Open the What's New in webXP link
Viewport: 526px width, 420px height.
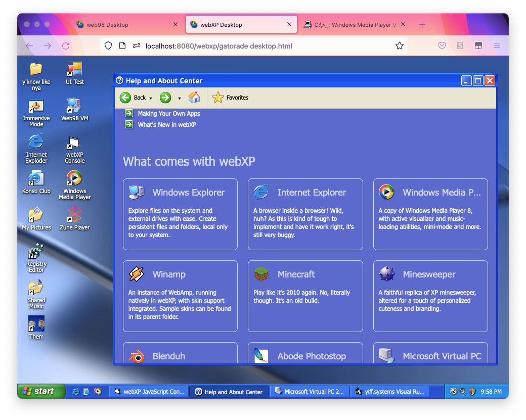[167, 125]
